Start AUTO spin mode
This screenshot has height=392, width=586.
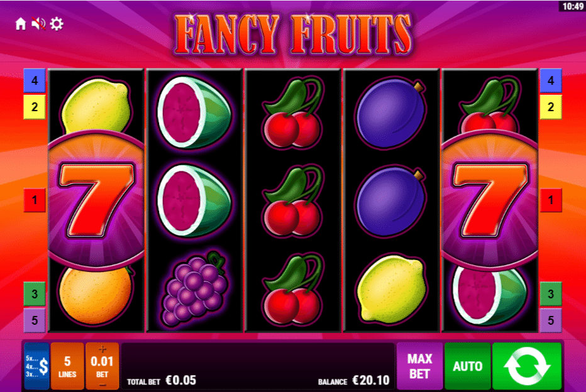tap(468, 366)
